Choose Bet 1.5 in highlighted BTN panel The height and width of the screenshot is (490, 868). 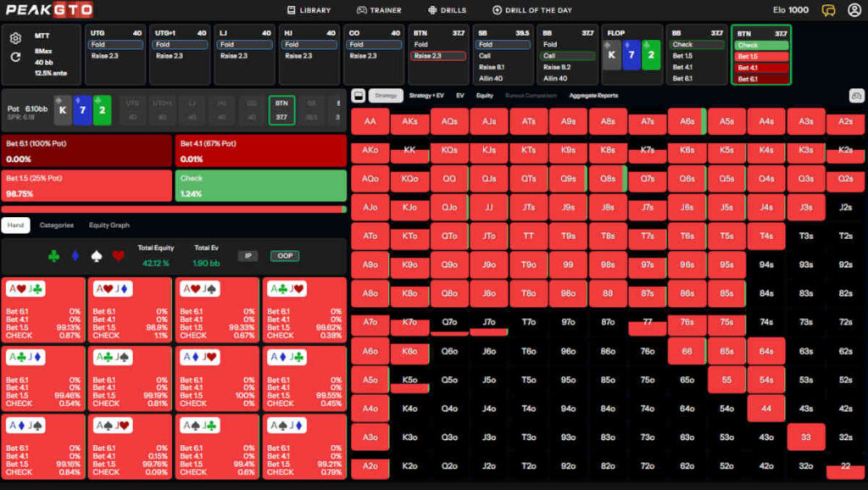coord(761,57)
